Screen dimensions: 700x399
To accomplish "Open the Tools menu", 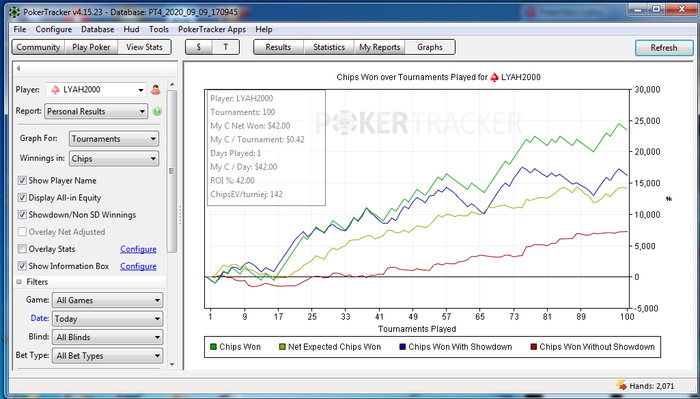I will (x=158, y=29).
